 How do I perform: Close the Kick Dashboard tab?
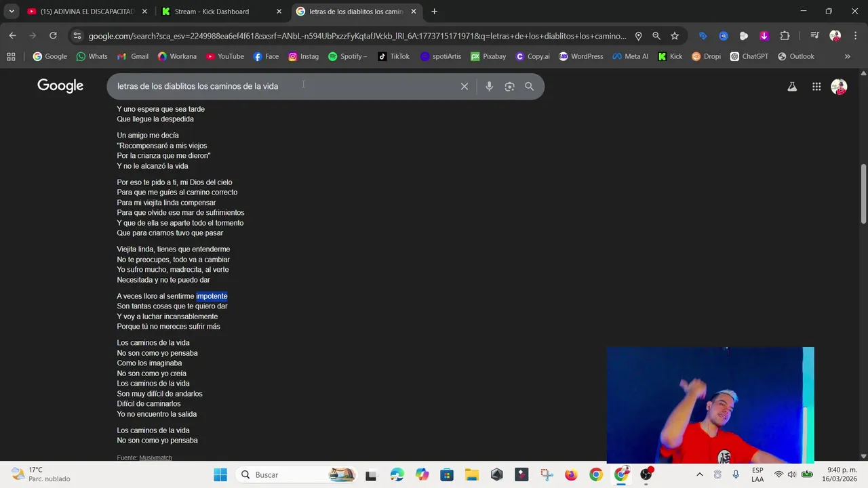(x=279, y=12)
